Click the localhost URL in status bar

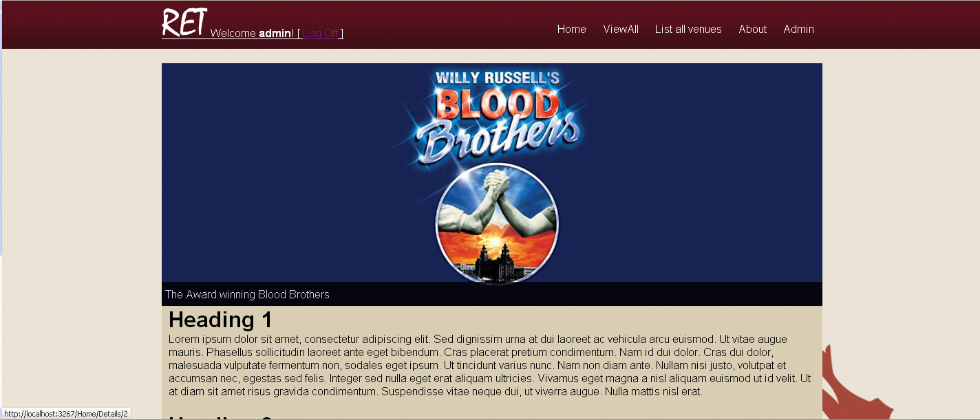coord(66,414)
